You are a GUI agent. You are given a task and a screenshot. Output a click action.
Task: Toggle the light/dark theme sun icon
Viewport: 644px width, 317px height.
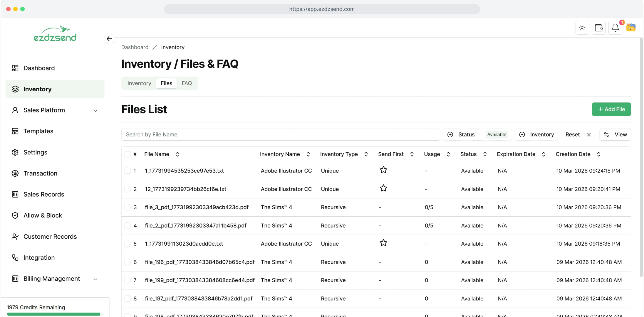coord(582,28)
